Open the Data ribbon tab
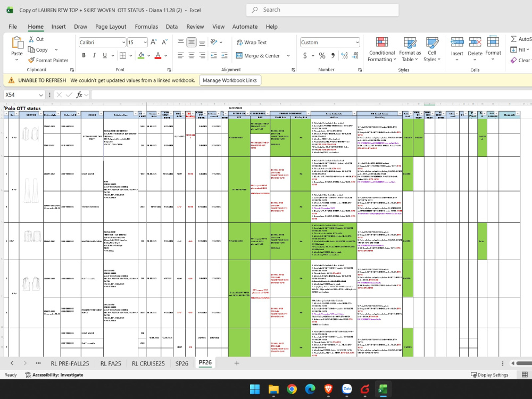Image resolution: width=532 pixels, height=399 pixels. pyautogui.click(x=172, y=27)
